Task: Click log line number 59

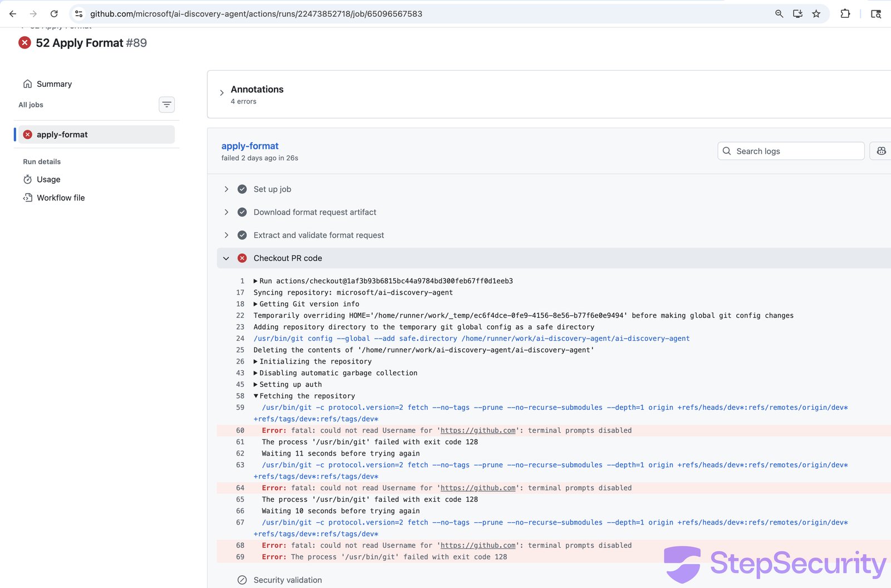Action: click(240, 408)
